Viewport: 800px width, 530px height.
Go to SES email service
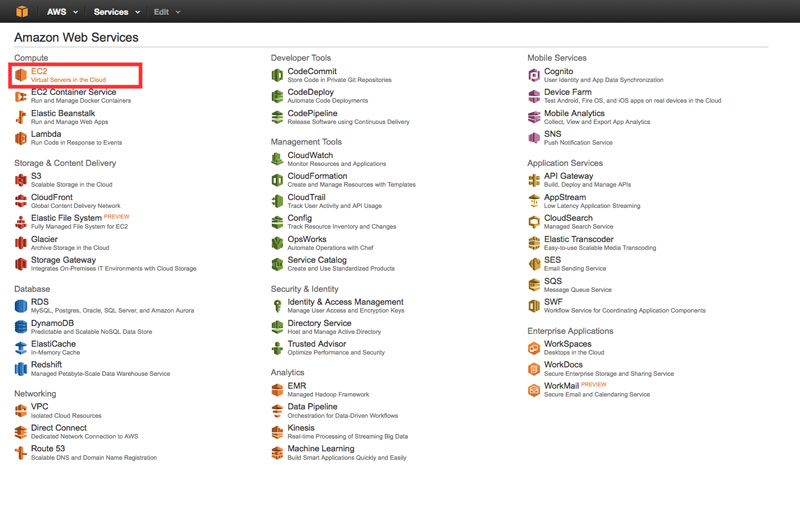553,260
